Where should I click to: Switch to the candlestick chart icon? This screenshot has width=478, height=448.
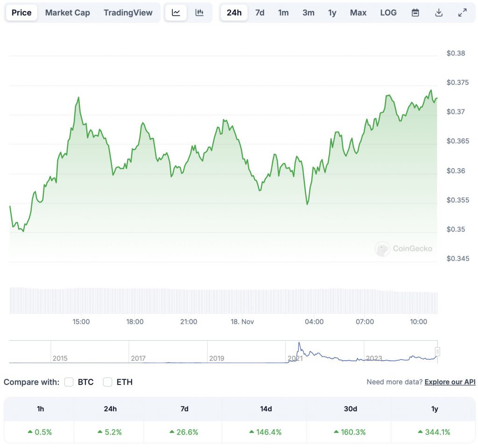[x=200, y=13]
